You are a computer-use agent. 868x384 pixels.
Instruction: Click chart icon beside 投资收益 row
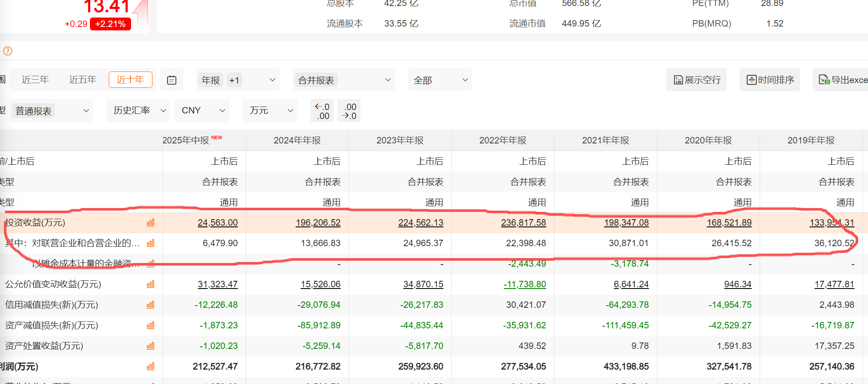[150, 223]
